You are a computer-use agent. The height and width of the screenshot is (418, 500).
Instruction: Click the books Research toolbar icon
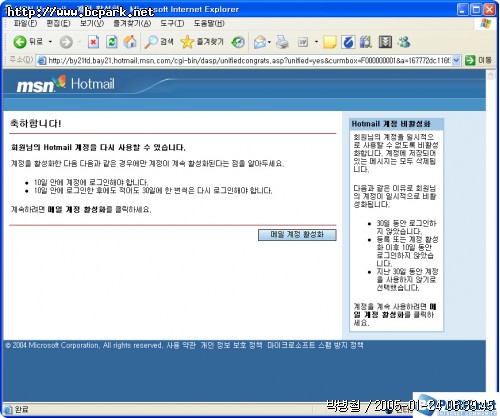click(366, 42)
